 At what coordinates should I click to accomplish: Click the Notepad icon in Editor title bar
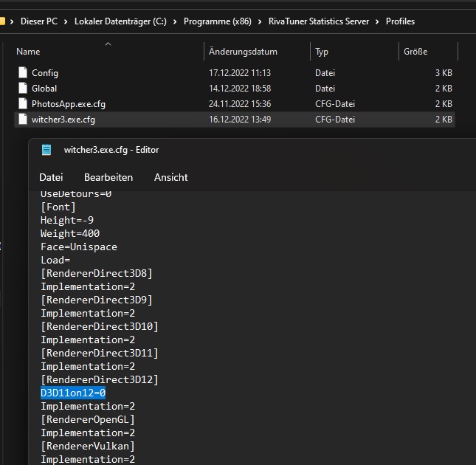tap(46, 150)
